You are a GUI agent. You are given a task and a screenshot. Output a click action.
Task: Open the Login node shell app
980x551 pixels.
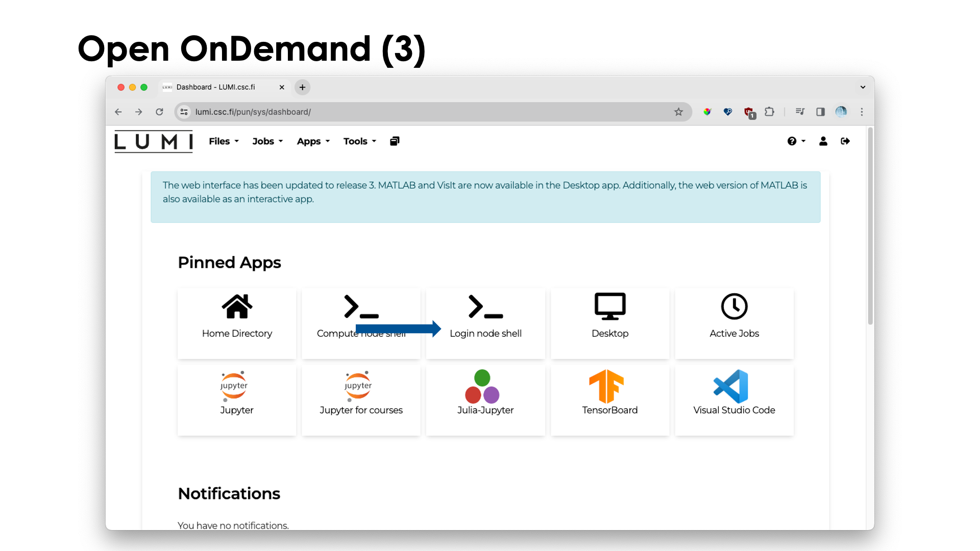pos(485,323)
